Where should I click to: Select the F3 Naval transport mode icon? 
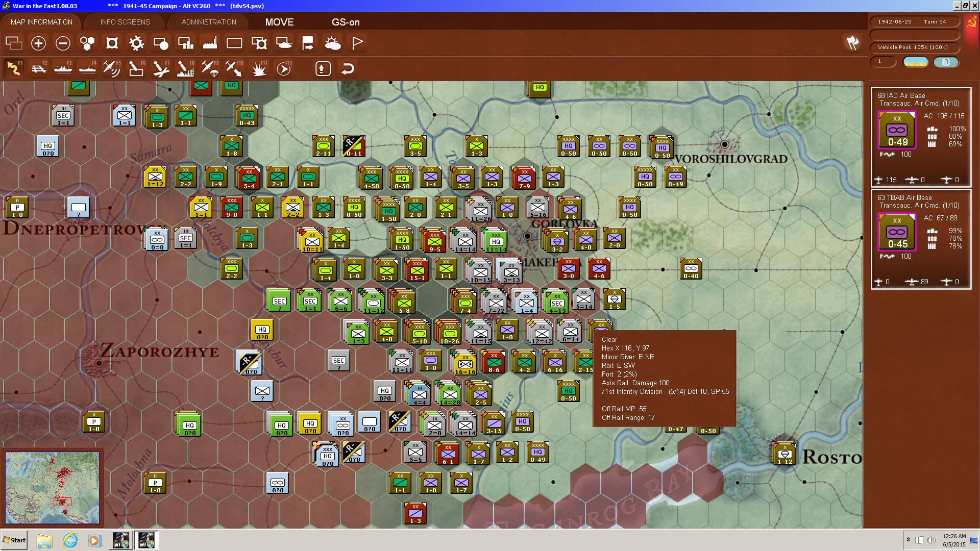pos(63,68)
